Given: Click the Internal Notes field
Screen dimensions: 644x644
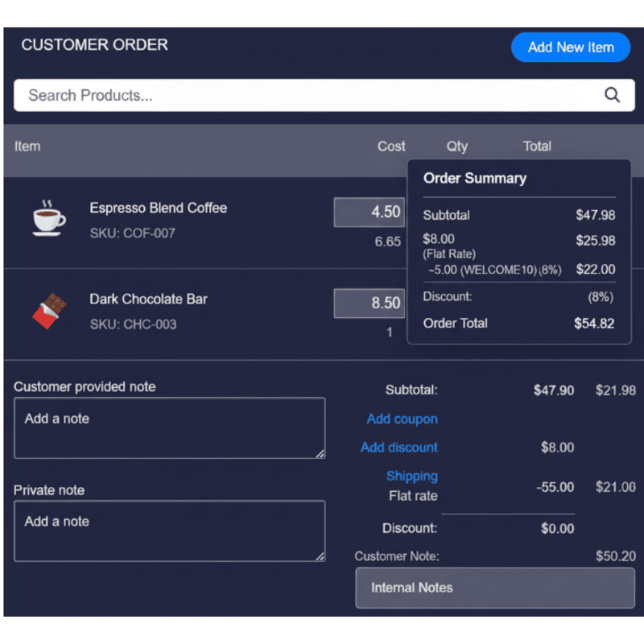Looking at the screenshot, I should coord(495,588).
